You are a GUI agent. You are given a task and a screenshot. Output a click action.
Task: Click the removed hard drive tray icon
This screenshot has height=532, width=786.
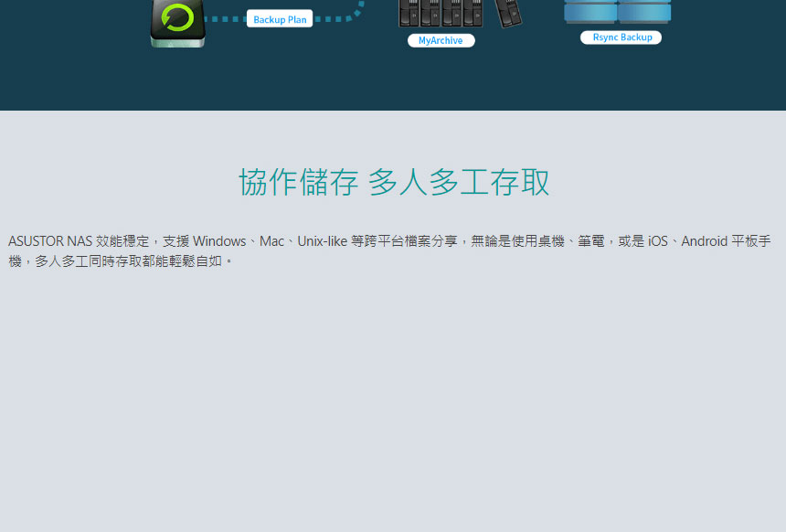pyautogui.click(x=508, y=13)
